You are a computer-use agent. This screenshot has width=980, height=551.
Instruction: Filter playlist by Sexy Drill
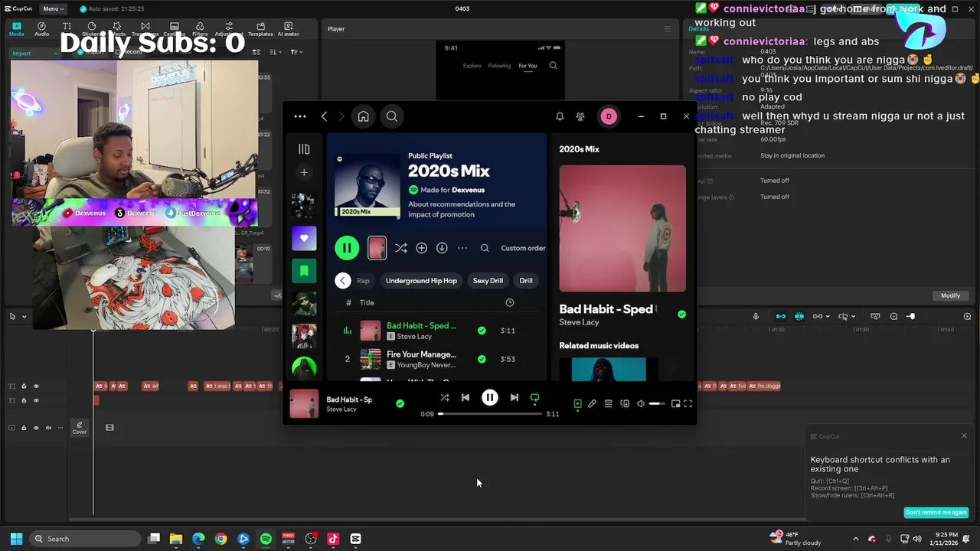[x=488, y=281]
